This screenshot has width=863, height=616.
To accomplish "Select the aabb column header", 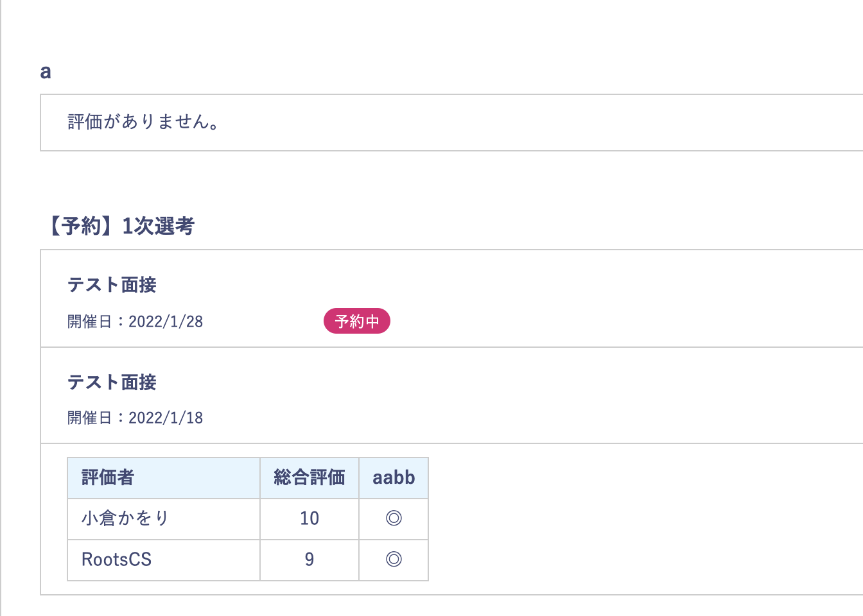I will (x=394, y=477).
